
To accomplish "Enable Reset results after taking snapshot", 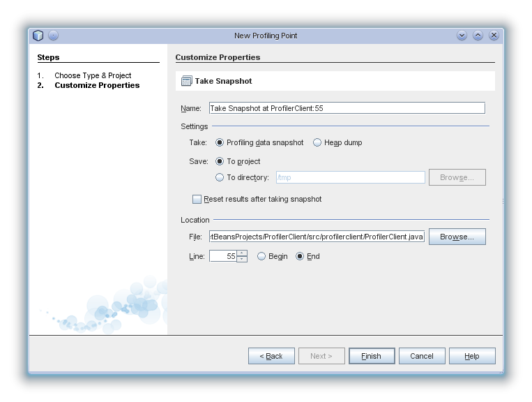I will pyautogui.click(x=197, y=200).
